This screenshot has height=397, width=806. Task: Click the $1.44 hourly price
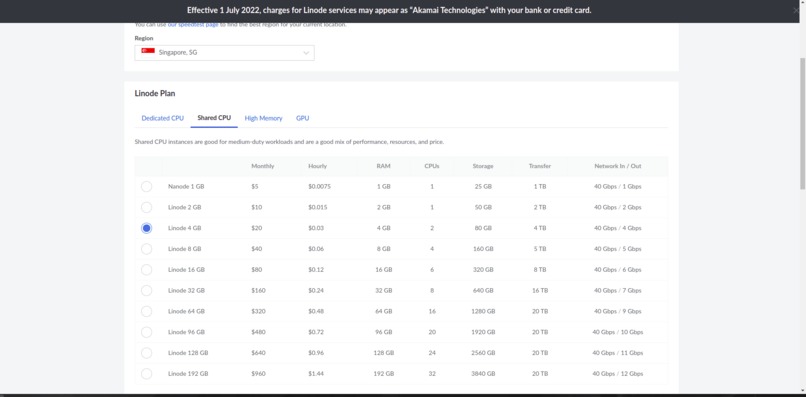click(x=316, y=374)
